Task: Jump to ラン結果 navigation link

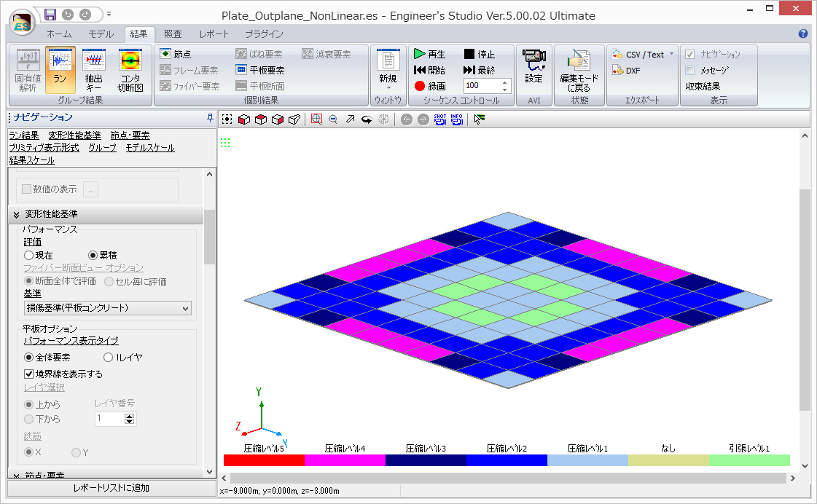Action: (x=24, y=135)
